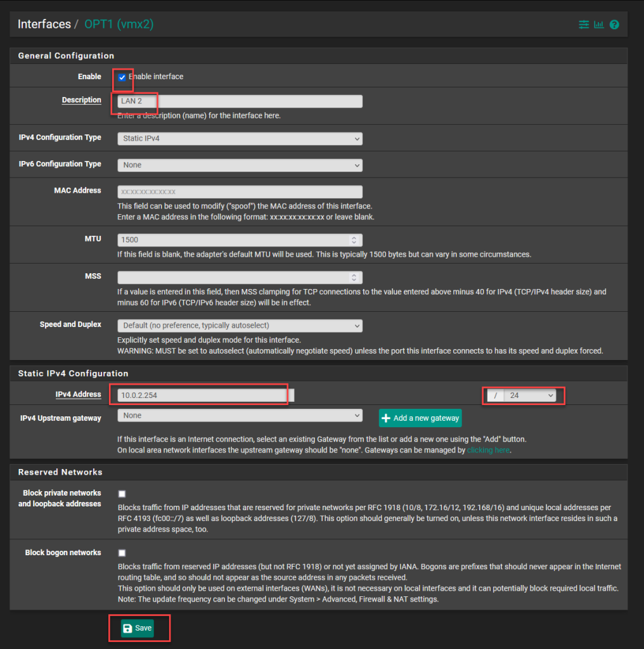This screenshot has width=644, height=649.
Task: Focus the MAC Address input field
Action: [x=240, y=191]
